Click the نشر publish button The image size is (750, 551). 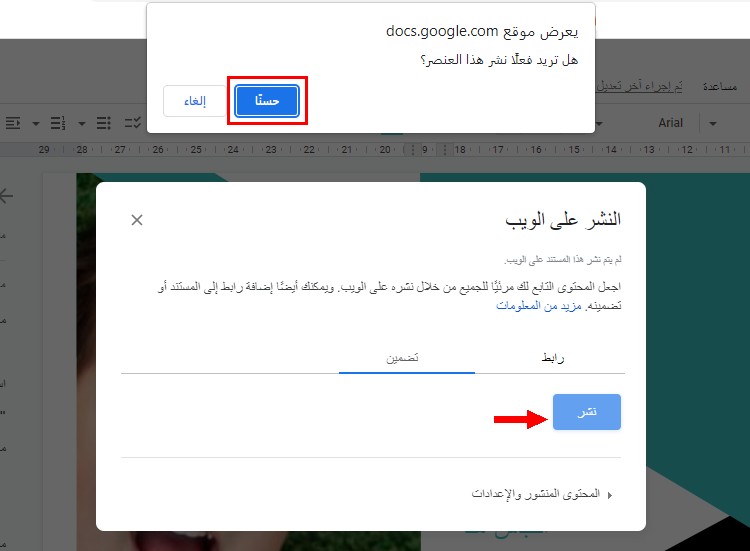(586, 412)
